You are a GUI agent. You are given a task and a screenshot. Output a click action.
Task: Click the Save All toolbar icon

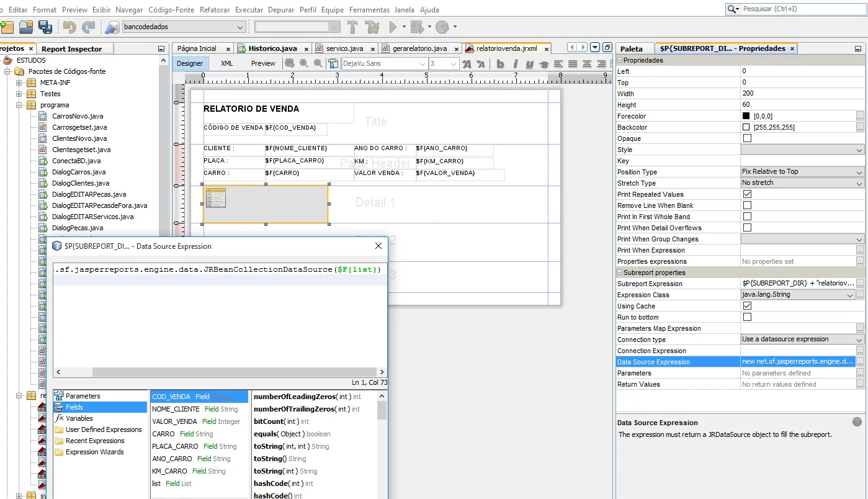[45, 27]
